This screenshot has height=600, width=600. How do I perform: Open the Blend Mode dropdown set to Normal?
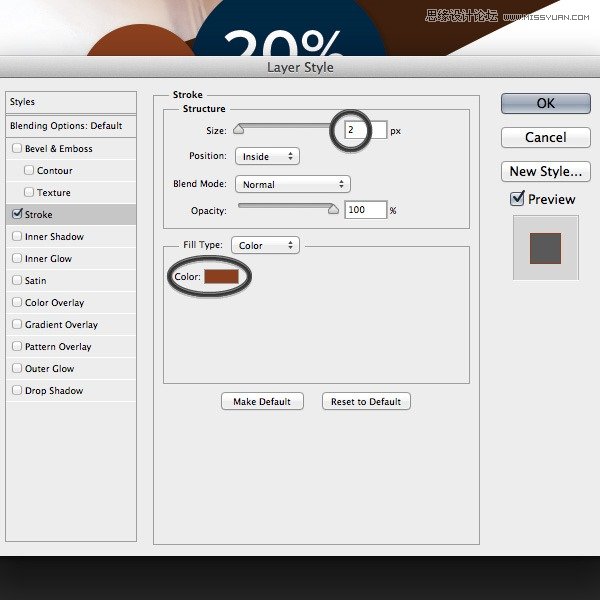pos(293,184)
